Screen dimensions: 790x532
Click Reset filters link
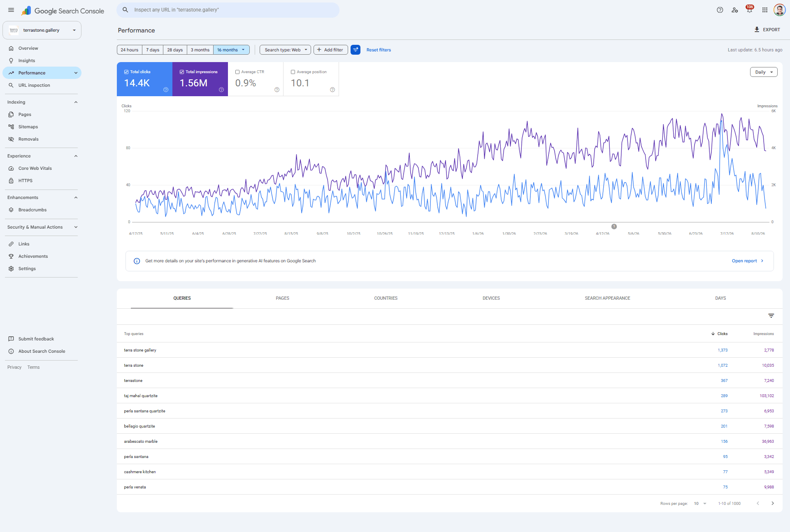[379, 50]
